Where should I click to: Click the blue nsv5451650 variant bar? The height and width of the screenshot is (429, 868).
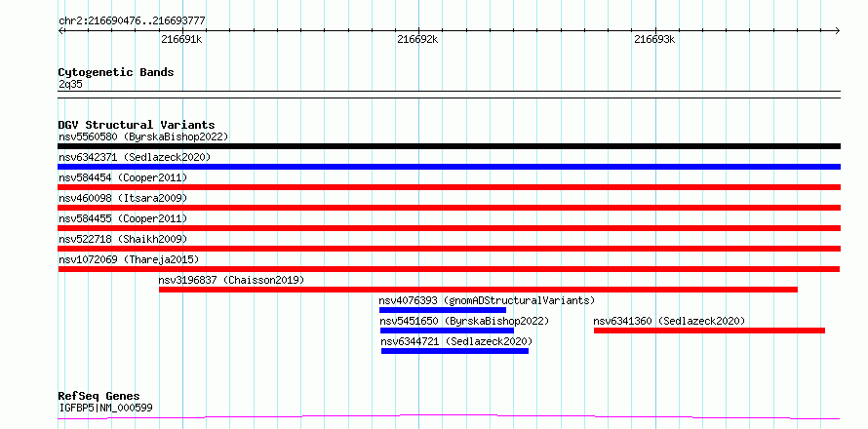447,331
